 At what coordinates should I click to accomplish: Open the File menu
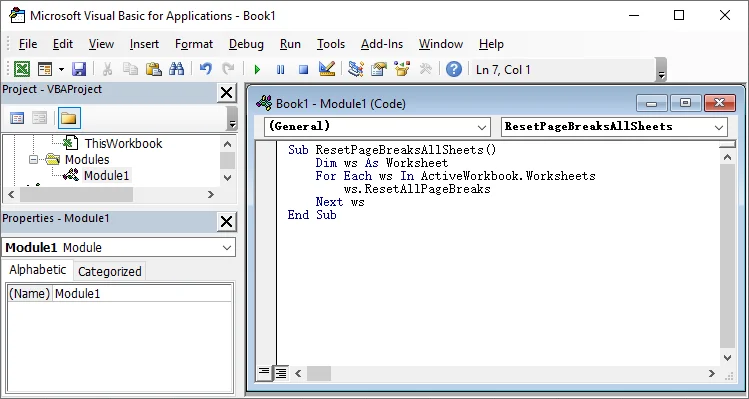[x=28, y=44]
